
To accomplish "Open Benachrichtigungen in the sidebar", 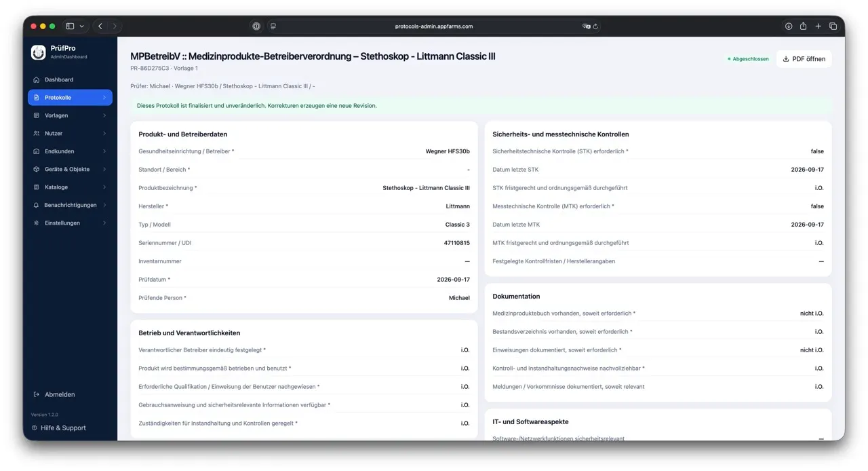I will tap(70, 205).
